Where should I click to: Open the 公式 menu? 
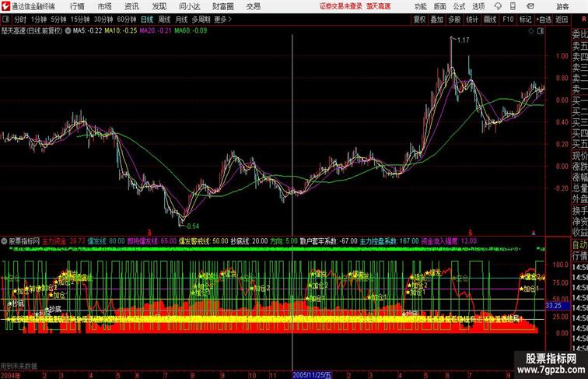point(459,6)
